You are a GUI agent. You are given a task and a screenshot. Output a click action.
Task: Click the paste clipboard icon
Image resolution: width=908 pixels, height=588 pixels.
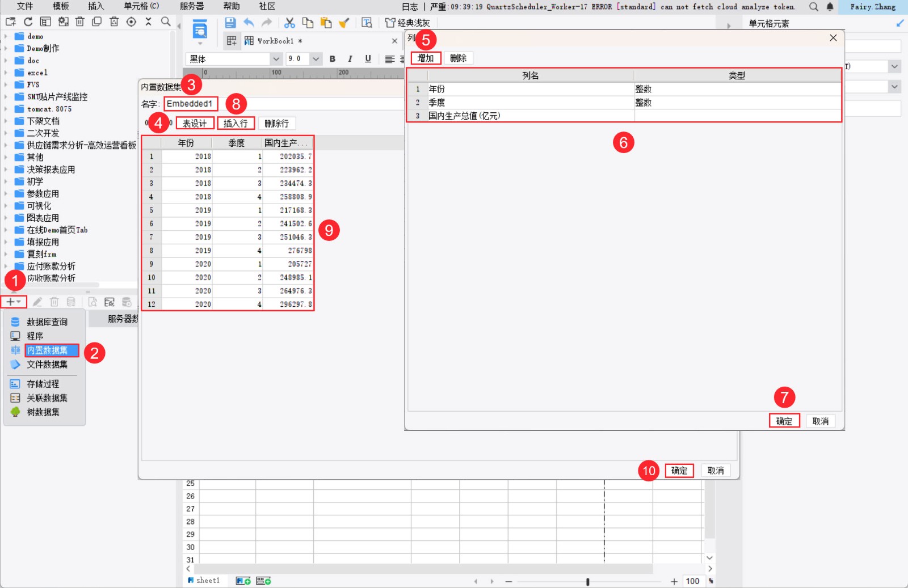click(x=326, y=23)
